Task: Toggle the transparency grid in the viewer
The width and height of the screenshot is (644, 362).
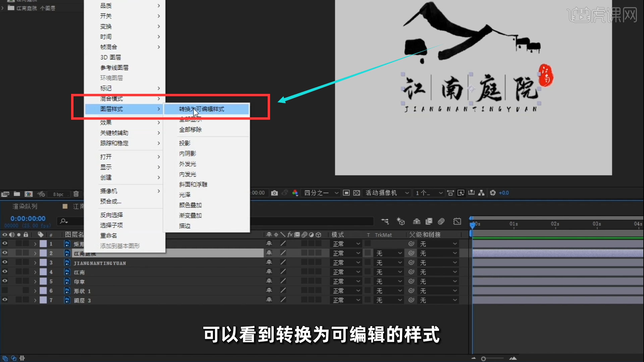Action: (357, 193)
